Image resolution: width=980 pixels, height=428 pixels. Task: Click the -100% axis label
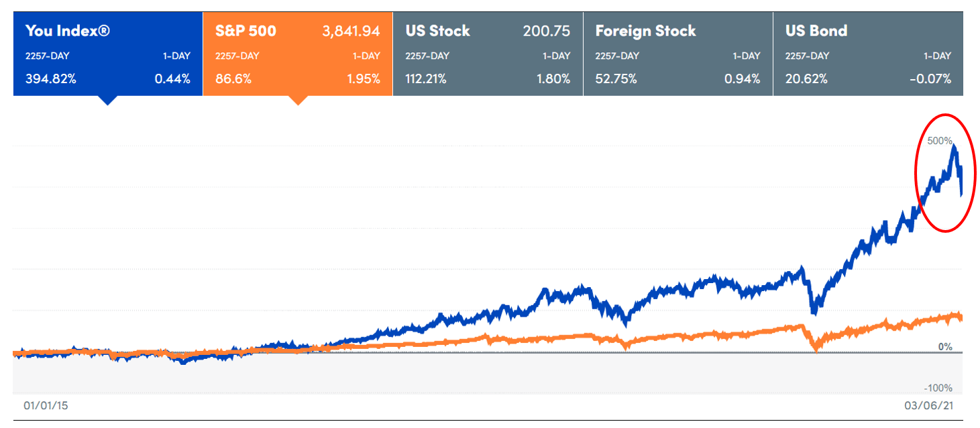point(939,386)
